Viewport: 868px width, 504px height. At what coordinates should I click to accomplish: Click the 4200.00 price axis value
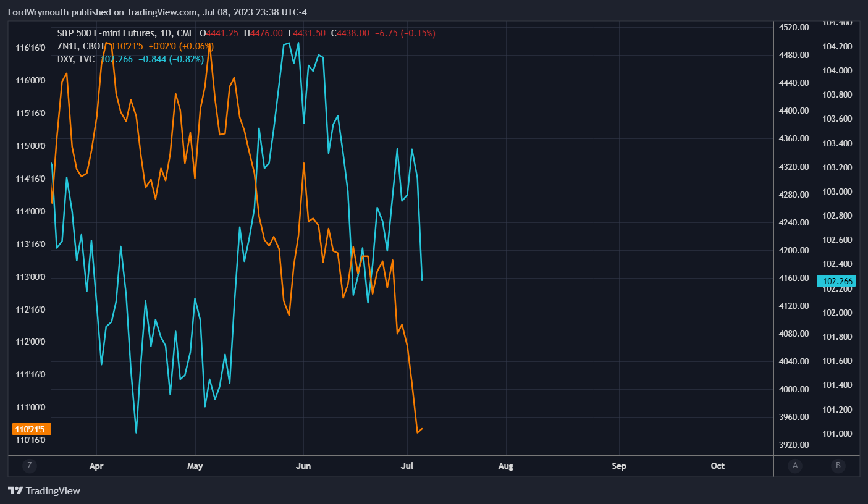click(x=794, y=250)
